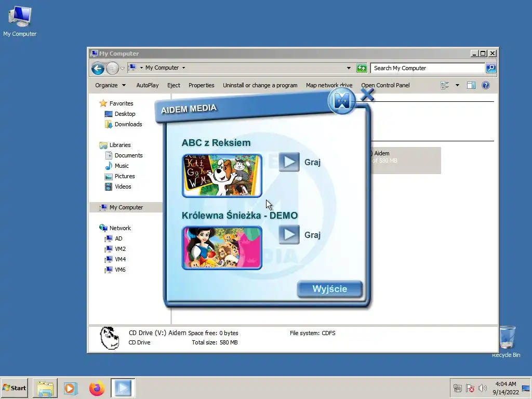Open the Documents library
The height and width of the screenshot is (399, 532).
(x=124, y=155)
